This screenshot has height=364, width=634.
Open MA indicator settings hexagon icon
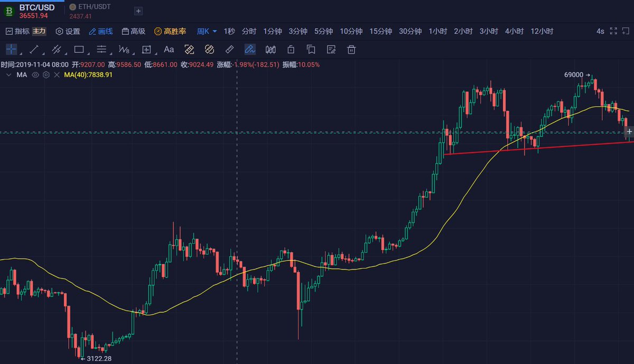(46, 75)
